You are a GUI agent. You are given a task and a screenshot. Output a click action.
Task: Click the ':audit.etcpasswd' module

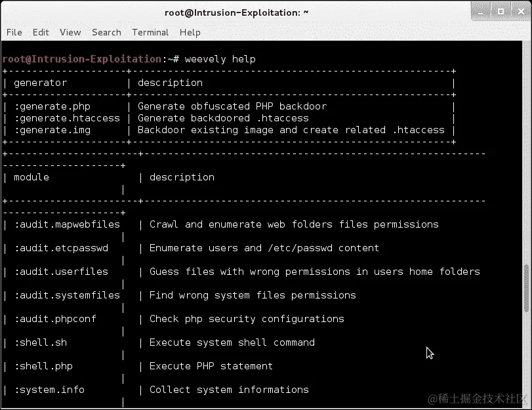click(x=61, y=248)
